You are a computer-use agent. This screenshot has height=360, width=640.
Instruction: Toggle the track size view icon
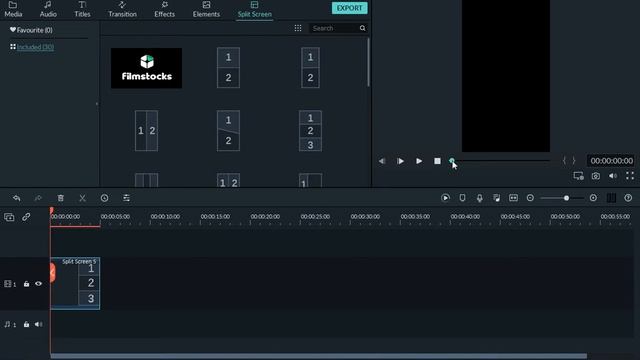(611, 198)
